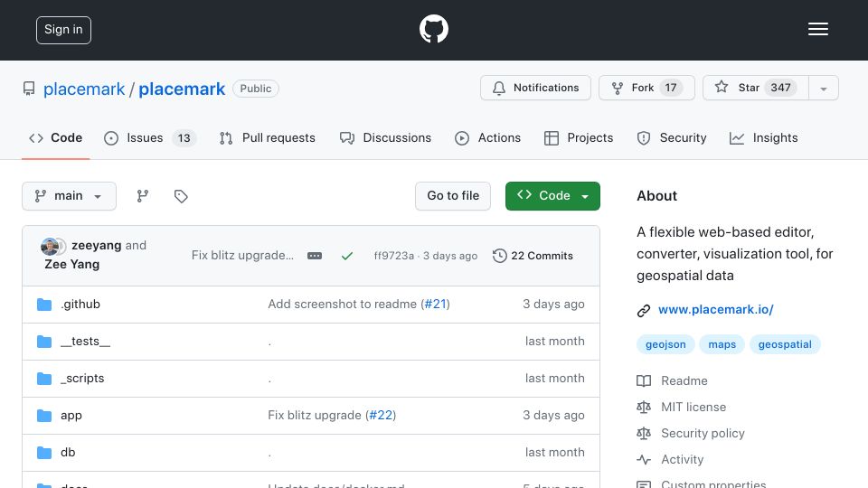Open the Actions tab
The width and height of the screenshot is (868, 488).
tap(487, 137)
